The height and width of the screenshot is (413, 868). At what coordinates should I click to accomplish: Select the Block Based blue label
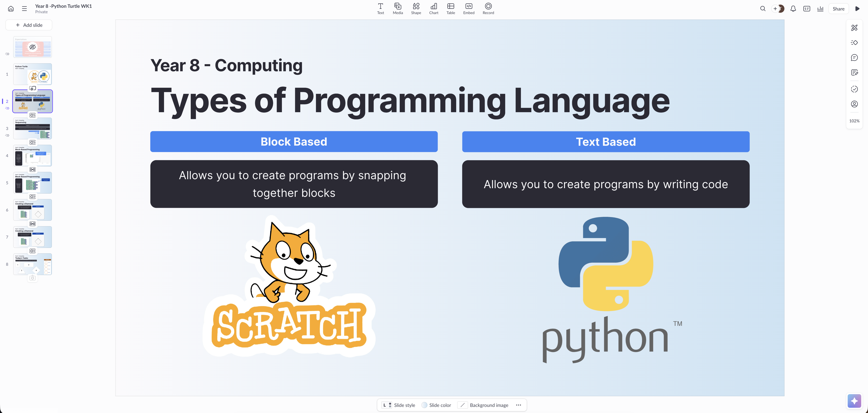(x=294, y=142)
